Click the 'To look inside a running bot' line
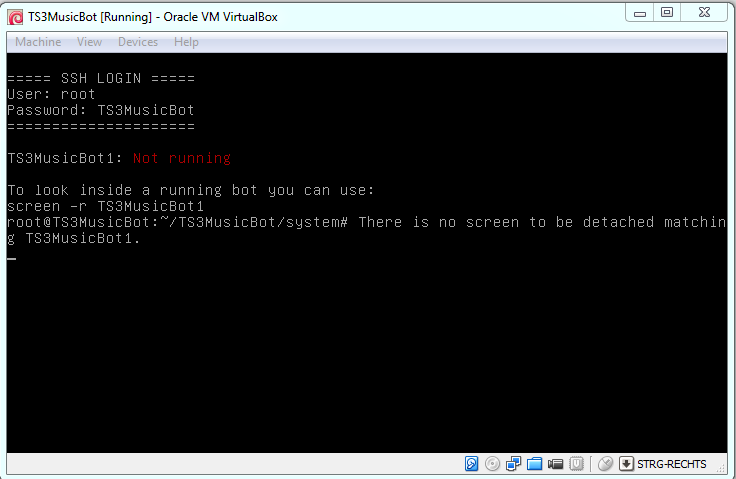 191,190
